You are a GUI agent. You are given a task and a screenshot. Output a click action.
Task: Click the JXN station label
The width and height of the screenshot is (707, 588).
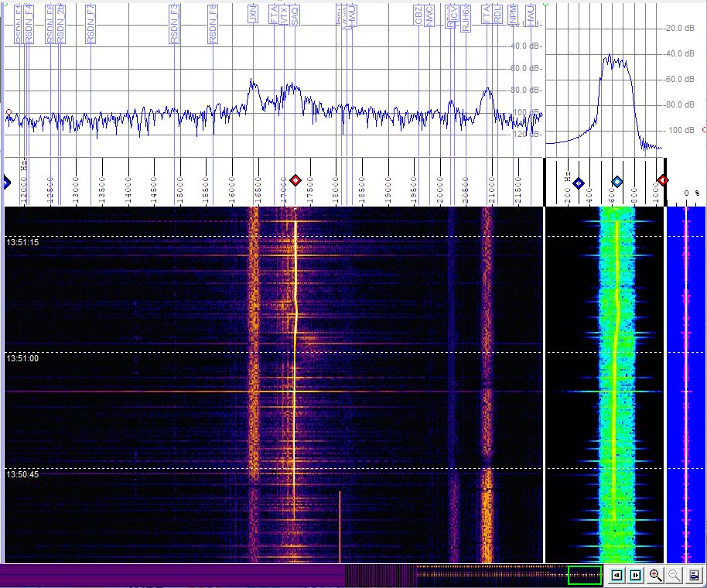tap(253, 15)
